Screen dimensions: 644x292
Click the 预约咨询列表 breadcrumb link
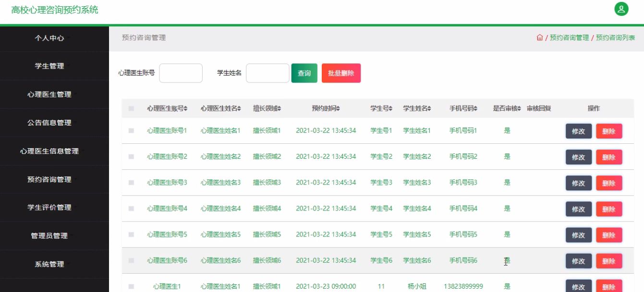coord(616,37)
